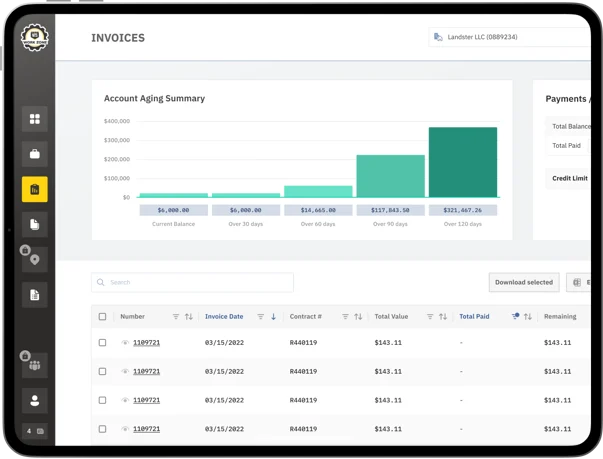Click the briefcase icon in sidebar

(x=35, y=154)
